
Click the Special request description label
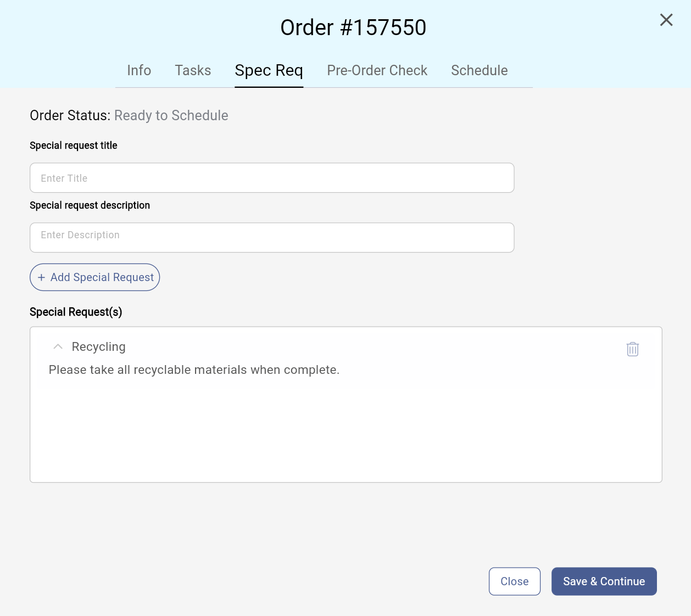click(90, 205)
